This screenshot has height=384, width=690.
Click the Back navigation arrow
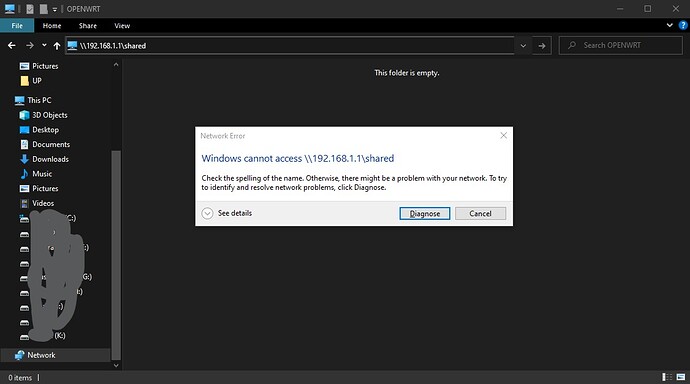click(12, 45)
